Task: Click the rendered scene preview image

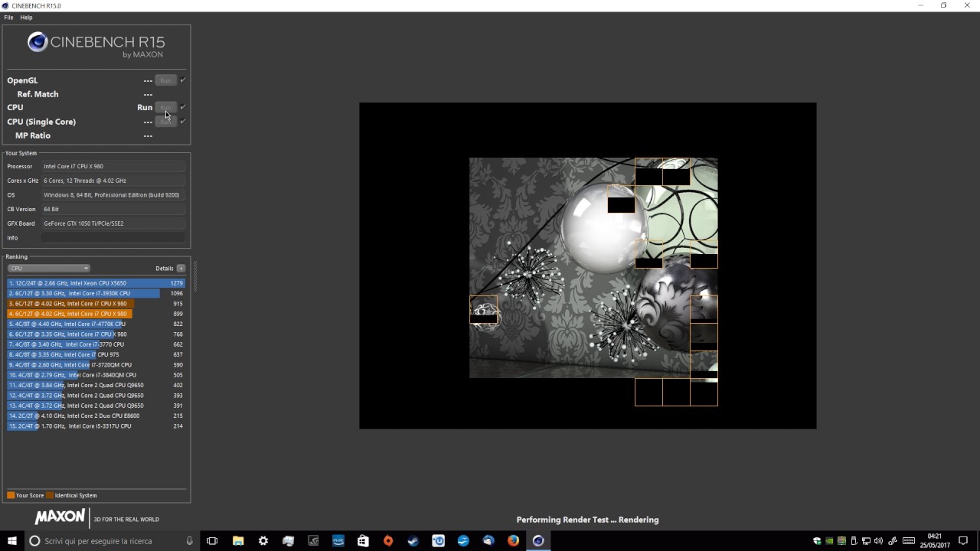Action: (x=593, y=268)
